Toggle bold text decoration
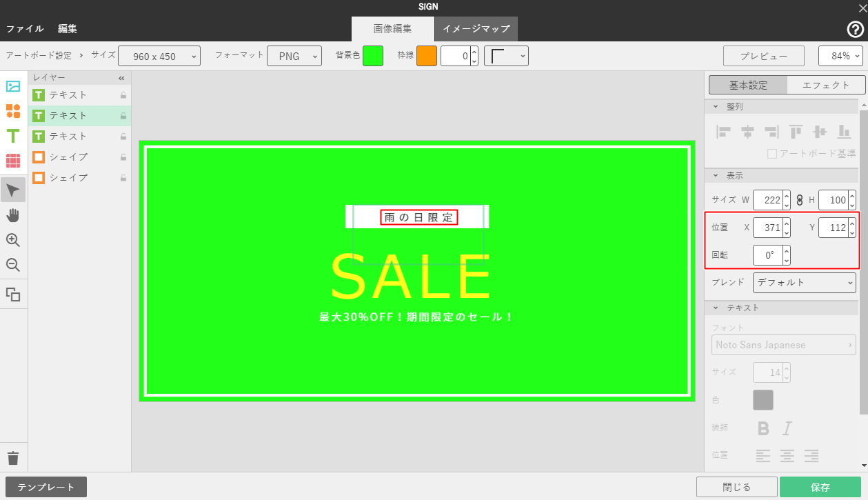Viewport: 868px width, 500px height. (x=763, y=428)
